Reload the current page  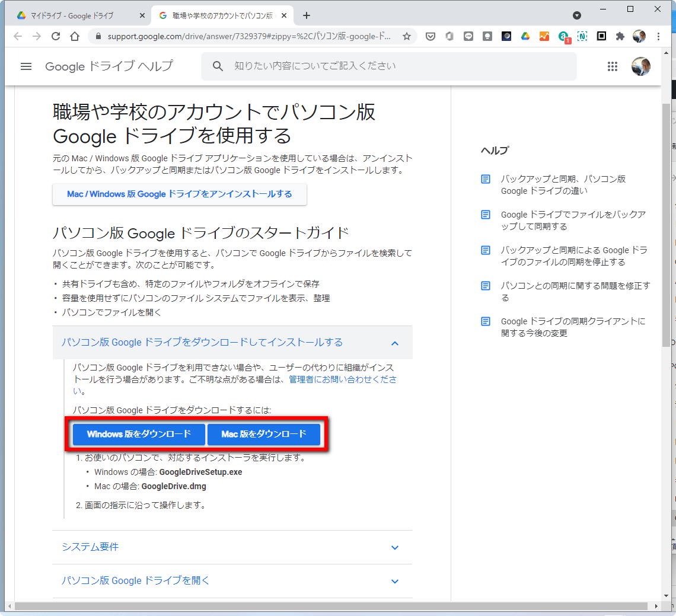click(56, 36)
